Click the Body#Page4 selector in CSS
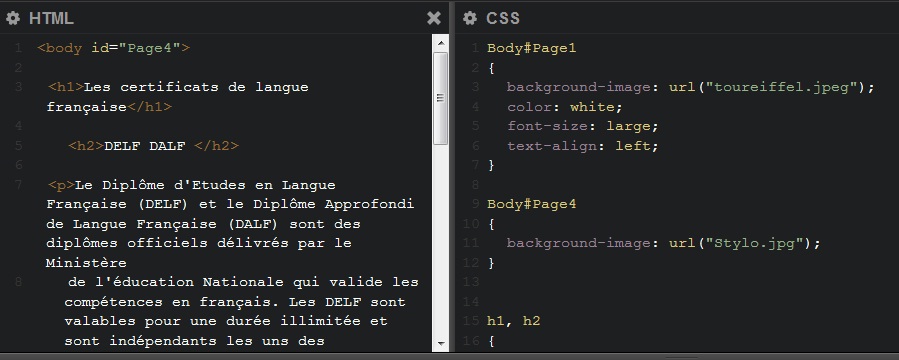Screen dimensions: 899x360 531,204
